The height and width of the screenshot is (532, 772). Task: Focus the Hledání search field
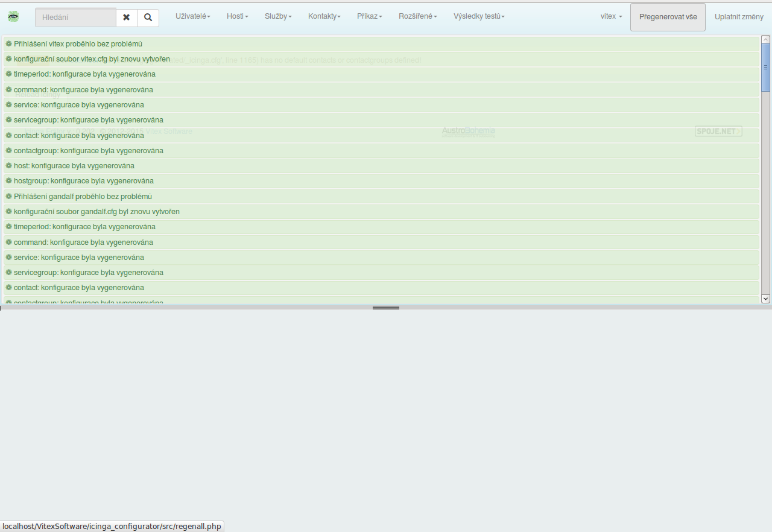pos(75,17)
